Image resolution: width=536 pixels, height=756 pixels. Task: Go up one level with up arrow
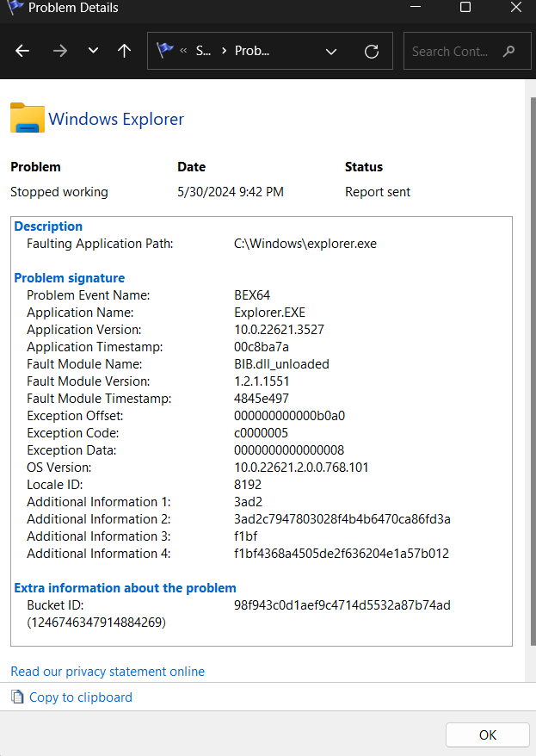tap(124, 51)
